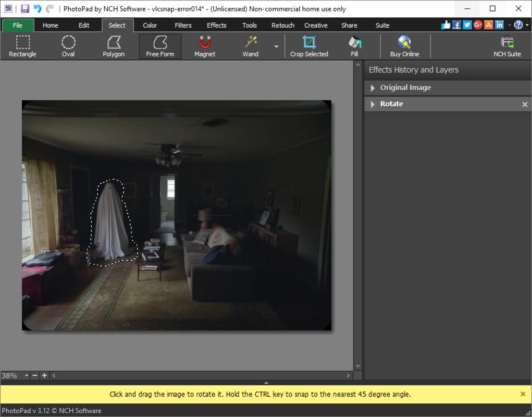The height and width of the screenshot is (417, 532).
Task: Expand the bottom panel arrow above hint
Action: (x=266, y=383)
